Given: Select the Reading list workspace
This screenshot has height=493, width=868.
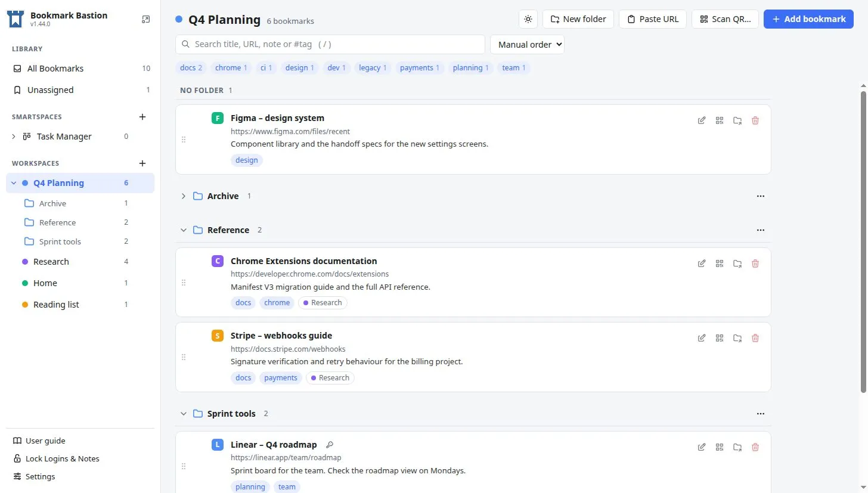Looking at the screenshot, I should click(x=80, y=305).
